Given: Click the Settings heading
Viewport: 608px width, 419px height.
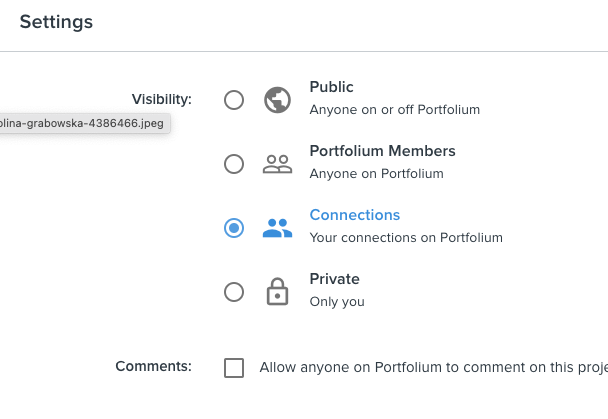Looking at the screenshot, I should 56,22.
